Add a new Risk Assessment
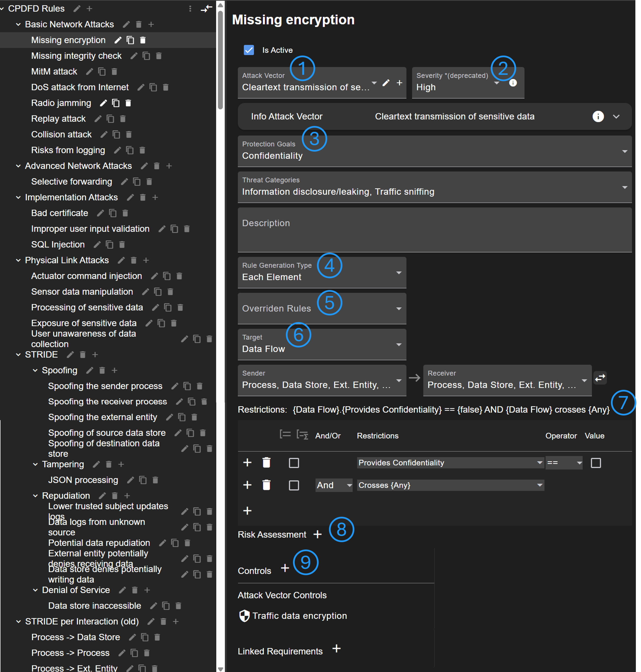Viewport: 641px width, 672px height. coord(317,534)
